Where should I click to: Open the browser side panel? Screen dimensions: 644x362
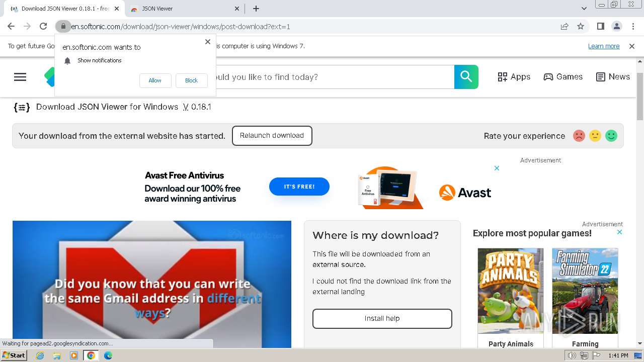pyautogui.click(x=600, y=26)
